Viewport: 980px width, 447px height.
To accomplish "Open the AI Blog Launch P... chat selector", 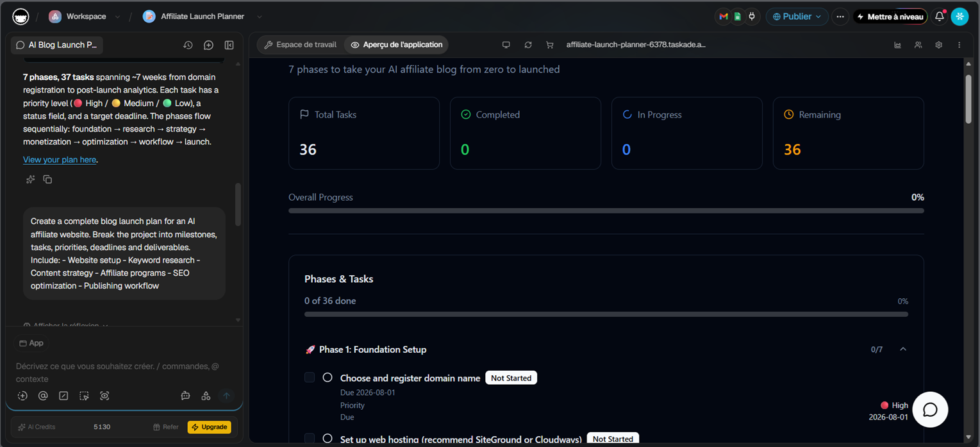I will click(x=57, y=45).
